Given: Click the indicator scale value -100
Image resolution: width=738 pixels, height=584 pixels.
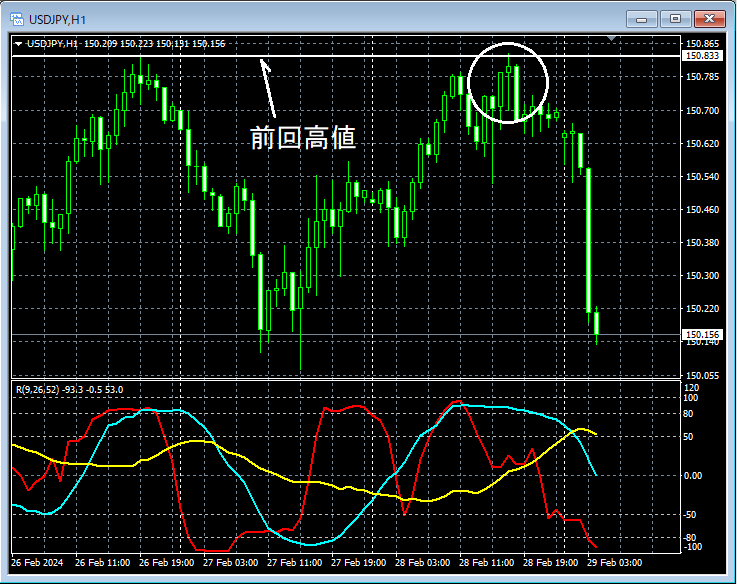Looking at the screenshot, I should pos(691,546).
